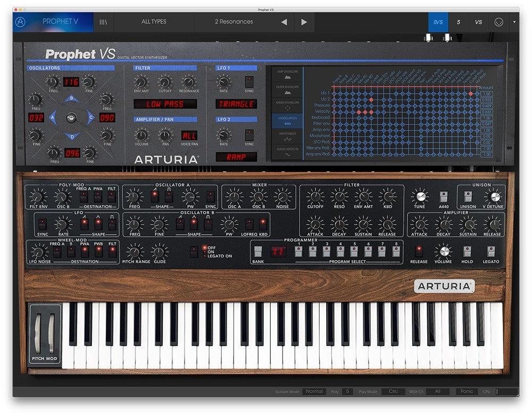Toggle the Poly-Mod FILT destination switch

pos(112,196)
